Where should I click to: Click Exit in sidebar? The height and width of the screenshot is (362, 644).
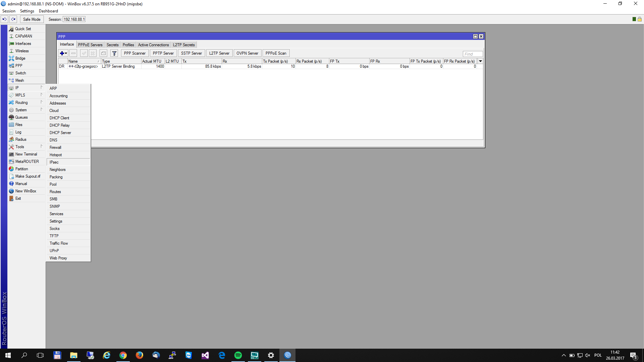click(26, 198)
